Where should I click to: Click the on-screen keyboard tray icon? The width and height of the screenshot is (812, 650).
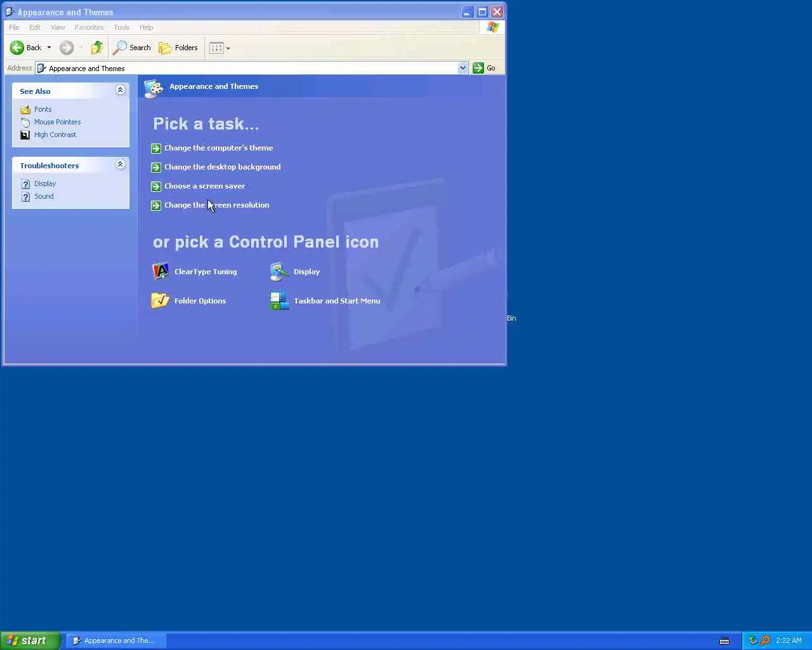(x=724, y=641)
